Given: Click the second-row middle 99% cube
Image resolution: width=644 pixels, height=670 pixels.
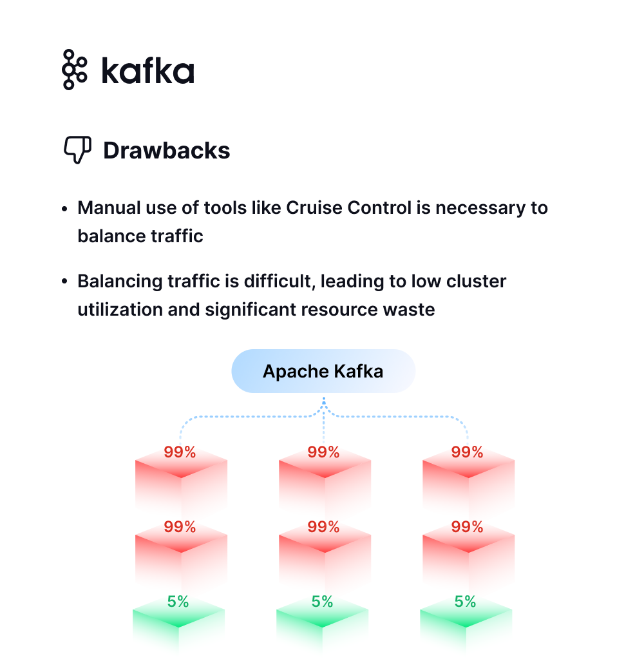Looking at the screenshot, I should pyautogui.click(x=325, y=551).
